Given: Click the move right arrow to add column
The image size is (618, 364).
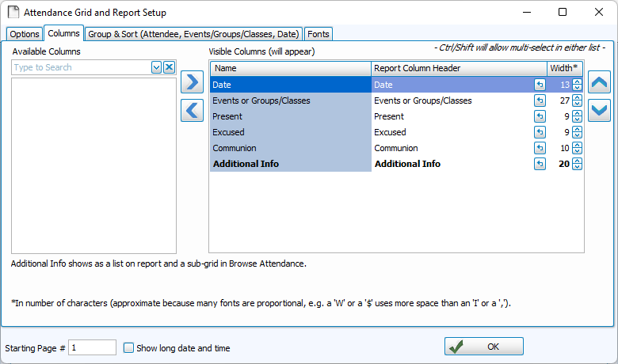Looking at the screenshot, I should pyautogui.click(x=192, y=82).
